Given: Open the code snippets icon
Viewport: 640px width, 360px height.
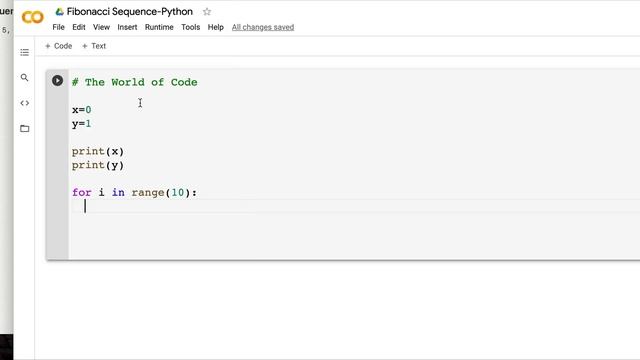Looking at the screenshot, I should pos(24,103).
